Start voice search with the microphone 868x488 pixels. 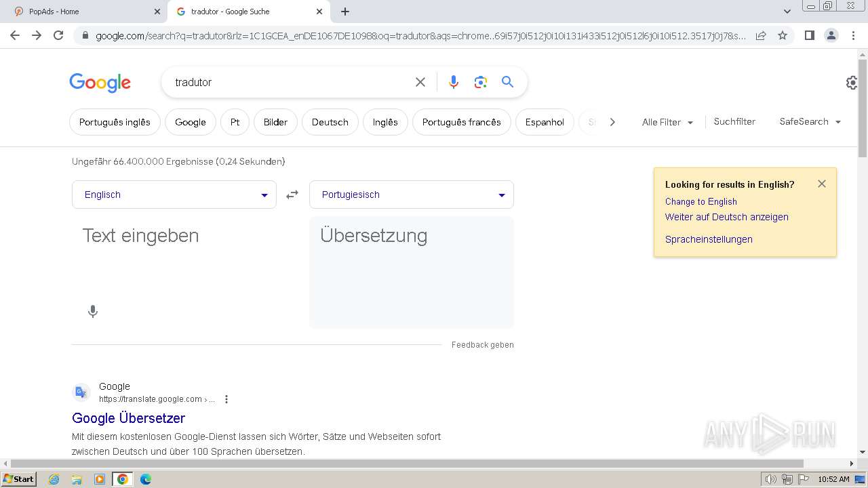[x=454, y=82]
